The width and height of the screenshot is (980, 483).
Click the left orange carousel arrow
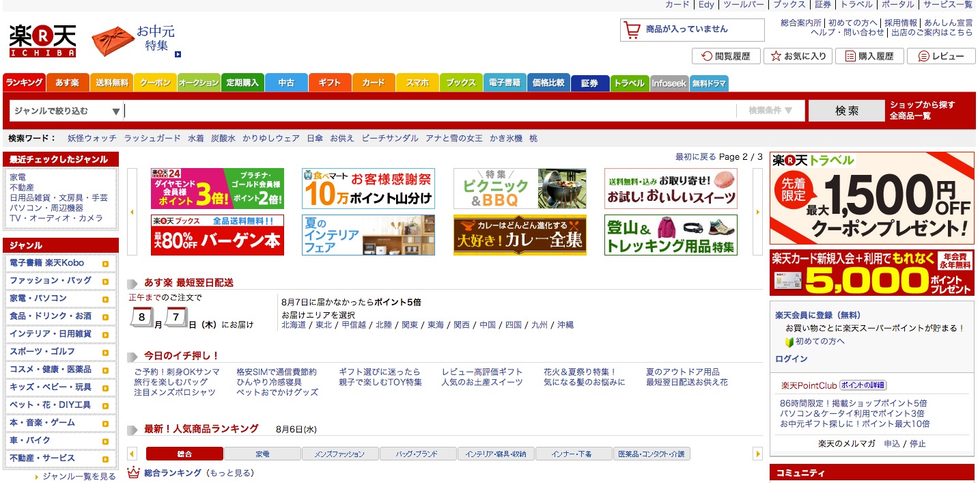pyautogui.click(x=131, y=212)
